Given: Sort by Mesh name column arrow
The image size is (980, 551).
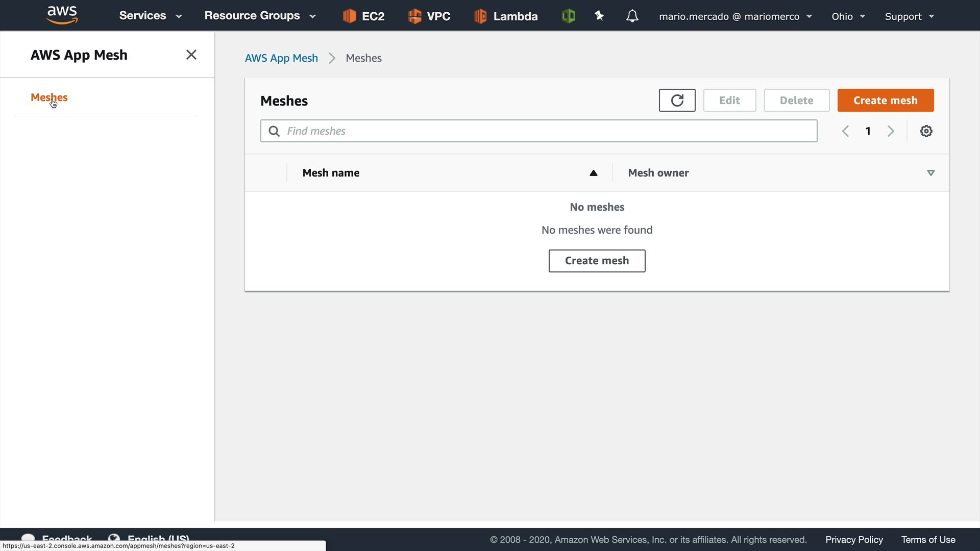Looking at the screenshot, I should (593, 173).
